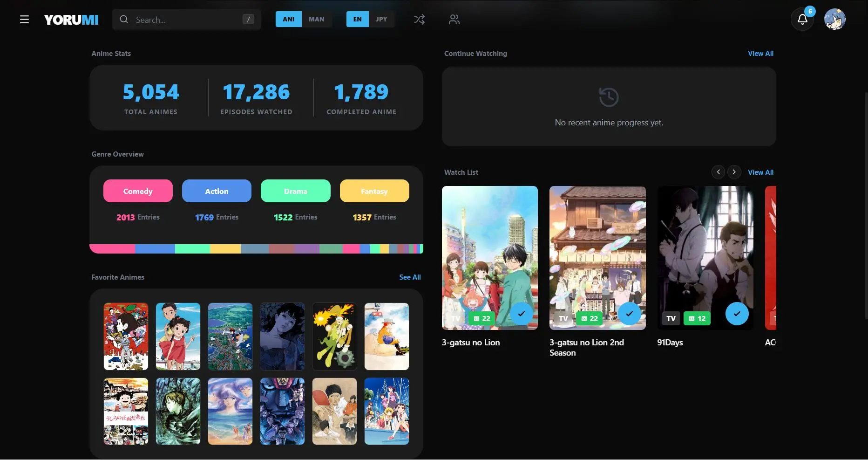868x460 pixels.
Task: Open the hamburger navigation menu
Action: [24, 20]
